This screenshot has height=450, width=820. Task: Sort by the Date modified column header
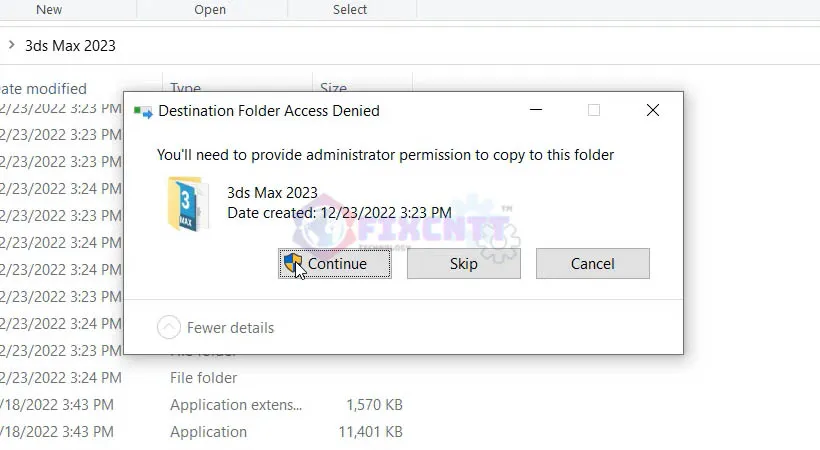(45, 88)
